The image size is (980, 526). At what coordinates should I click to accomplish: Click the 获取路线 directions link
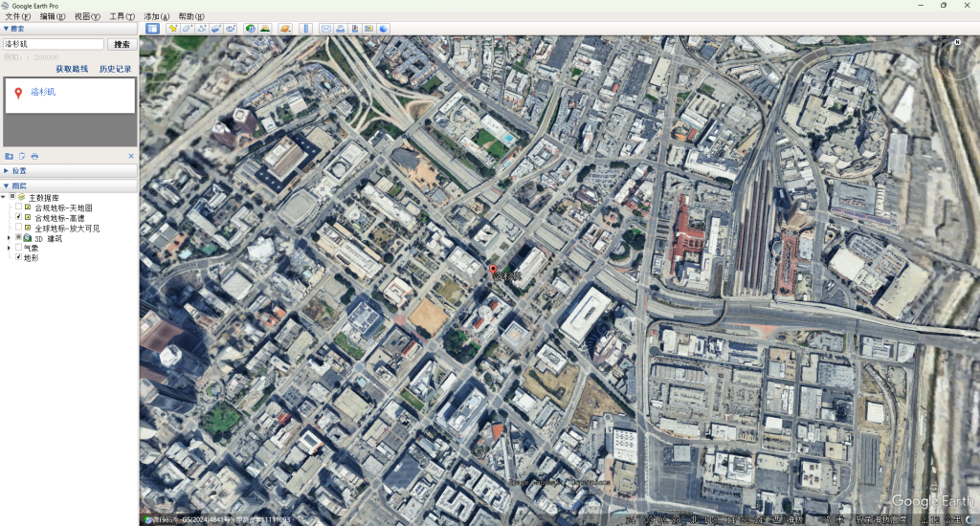72,69
